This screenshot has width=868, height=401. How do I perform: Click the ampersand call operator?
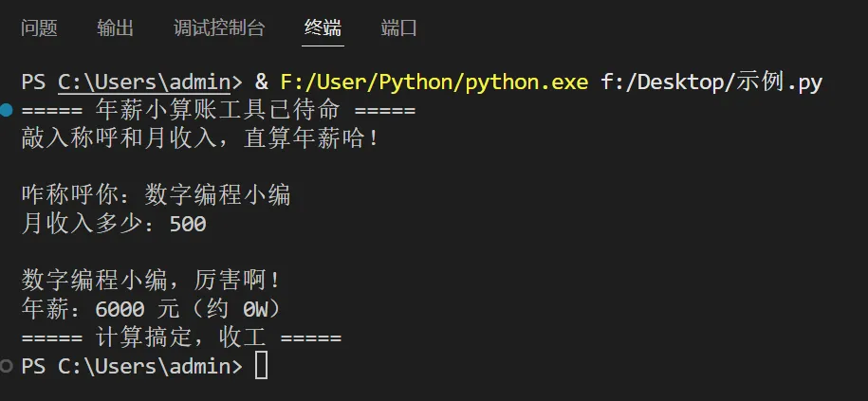[x=262, y=82]
